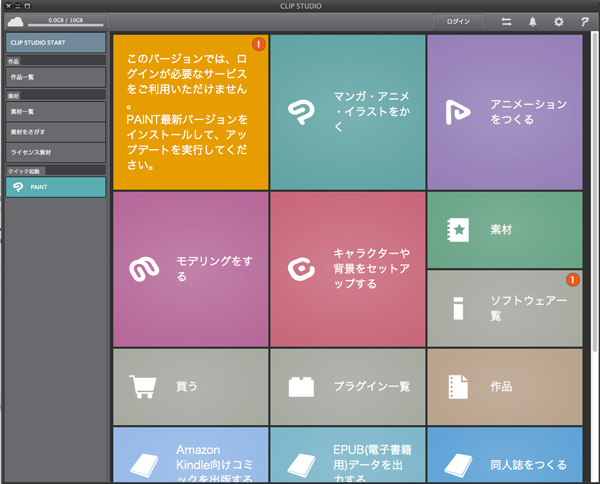Open プラグイン一覧 tile
This screenshot has width=600, height=484.
(347, 387)
